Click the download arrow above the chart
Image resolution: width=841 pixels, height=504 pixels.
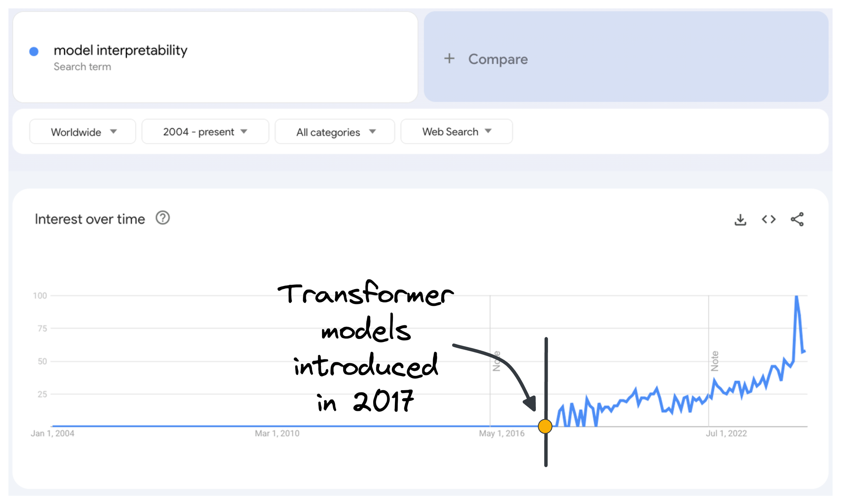tap(740, 219)
